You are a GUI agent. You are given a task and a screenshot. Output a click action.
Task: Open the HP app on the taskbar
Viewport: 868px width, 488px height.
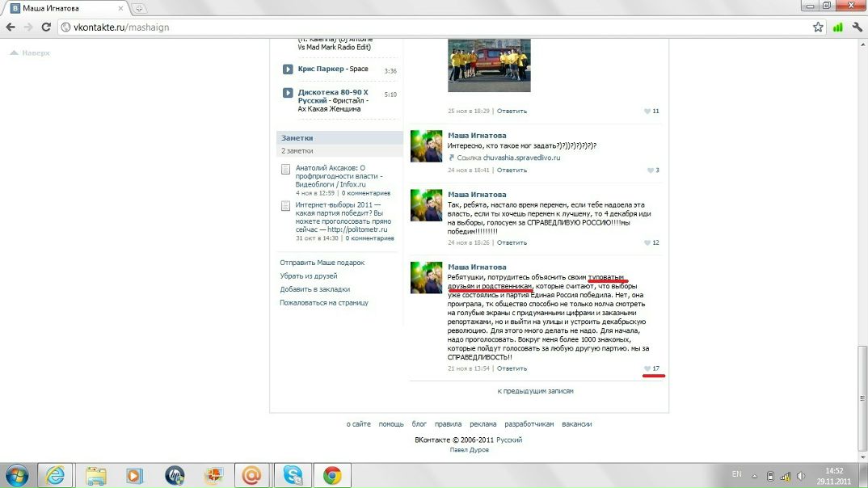[175, 475]
